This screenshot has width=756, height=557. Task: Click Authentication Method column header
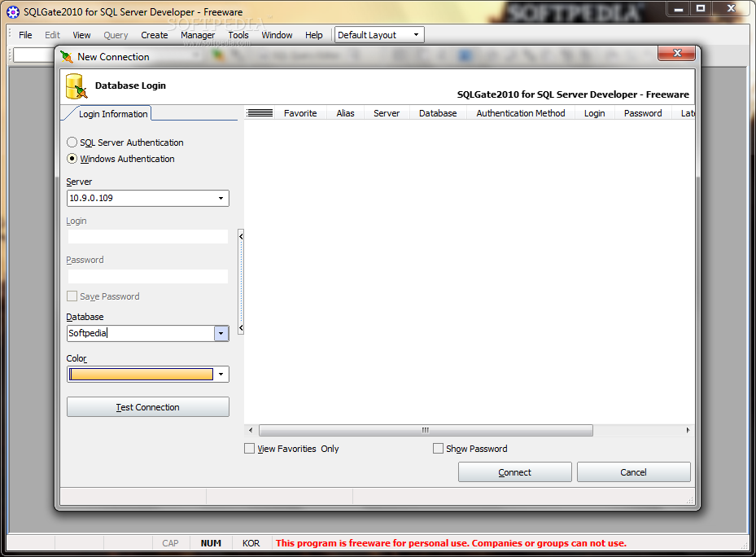(x=521, y=113)
